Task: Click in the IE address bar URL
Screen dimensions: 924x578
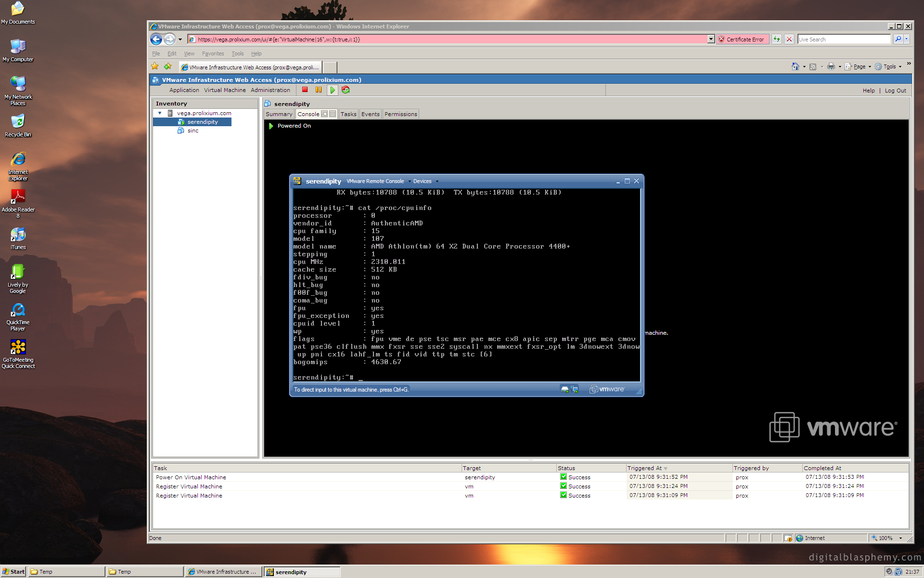Action: click(x=448, y=39)
